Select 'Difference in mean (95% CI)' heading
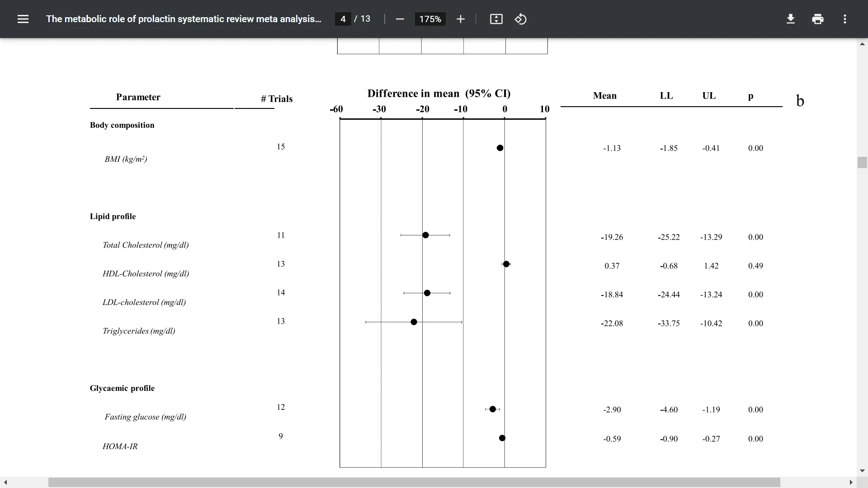 pyautogui.click(x=439, y=94)
